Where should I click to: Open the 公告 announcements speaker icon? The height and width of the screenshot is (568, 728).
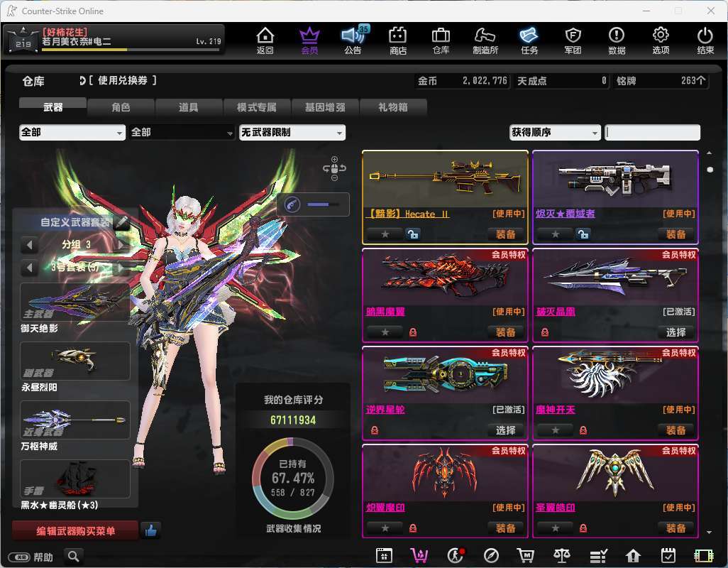[x=354, y=40]
